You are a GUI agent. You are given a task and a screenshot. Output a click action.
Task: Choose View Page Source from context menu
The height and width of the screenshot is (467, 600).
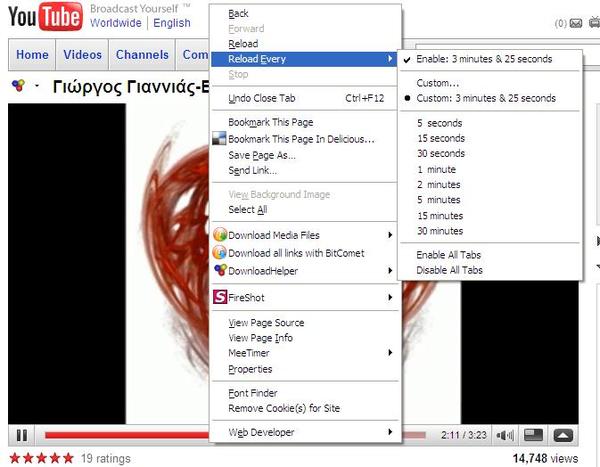pyautogui.click(x=266, y=323)
